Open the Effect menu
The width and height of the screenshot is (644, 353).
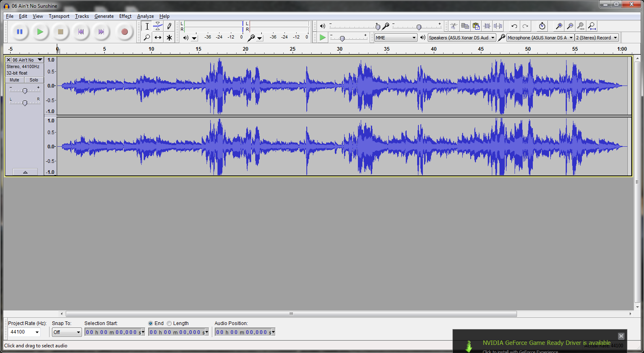click(125, 16)
